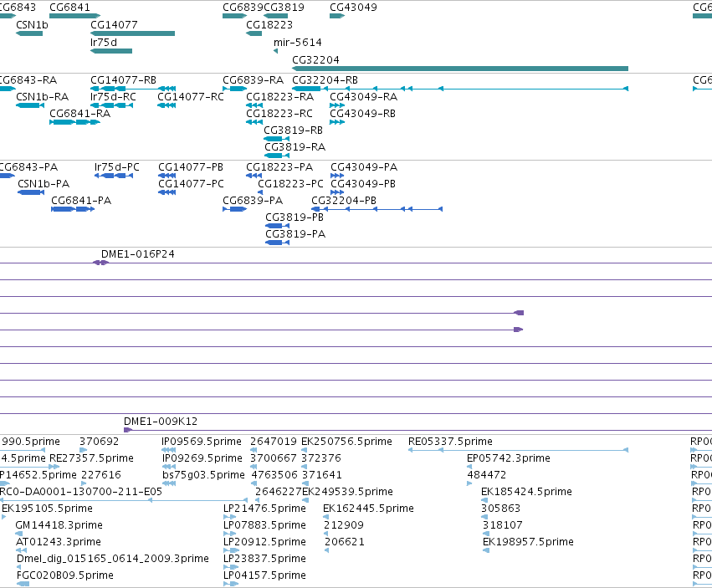This screenshot has height=588, width=712.
Task: Select protein CG3819-PB
Action: click(277, 226)
